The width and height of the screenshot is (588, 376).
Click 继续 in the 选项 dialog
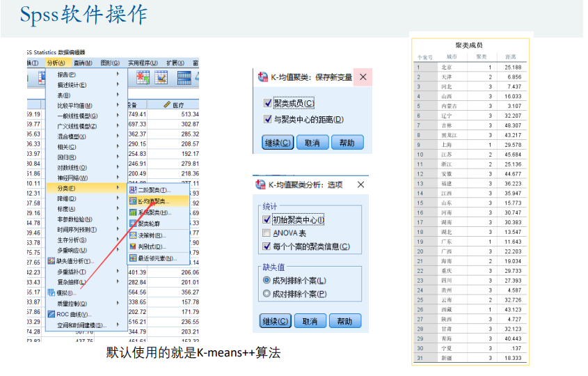pos(276,321)
